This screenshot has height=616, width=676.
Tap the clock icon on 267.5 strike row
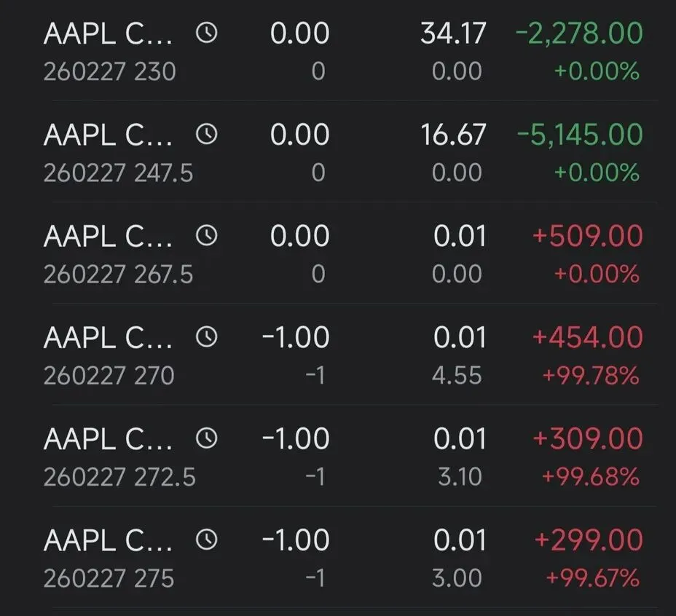pos(207,236)
